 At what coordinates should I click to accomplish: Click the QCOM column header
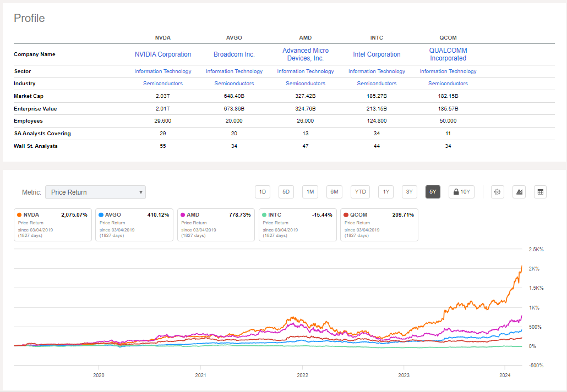pyautogui.click(x=448, y=37)
